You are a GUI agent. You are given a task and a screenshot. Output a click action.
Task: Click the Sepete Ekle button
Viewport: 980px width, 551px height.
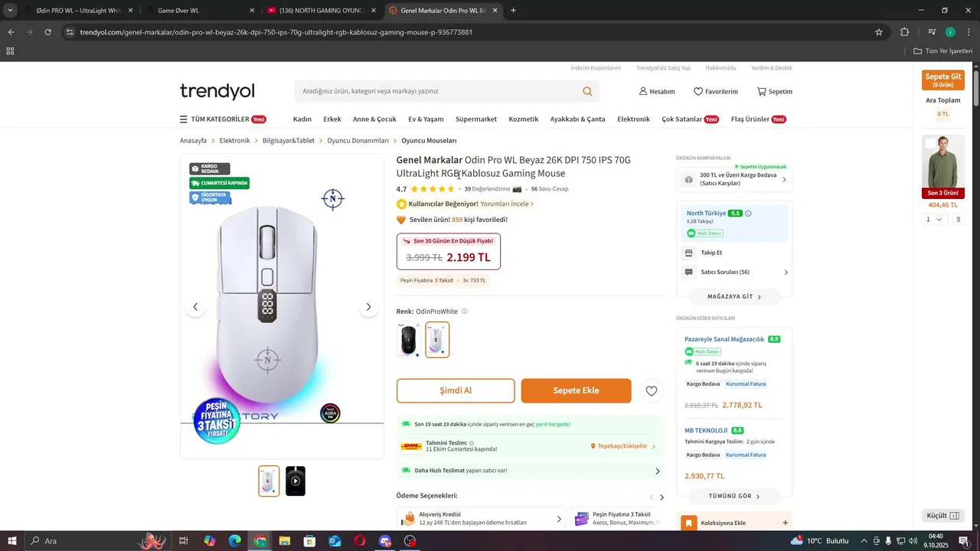pos(577,390)
